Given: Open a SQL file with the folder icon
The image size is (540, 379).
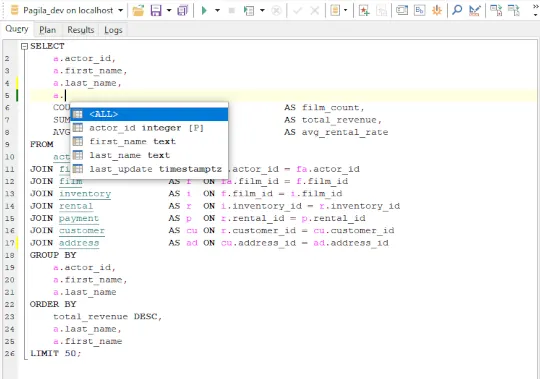Looking at the screenshot, I should pyautogui.click(x=138, y=11).
